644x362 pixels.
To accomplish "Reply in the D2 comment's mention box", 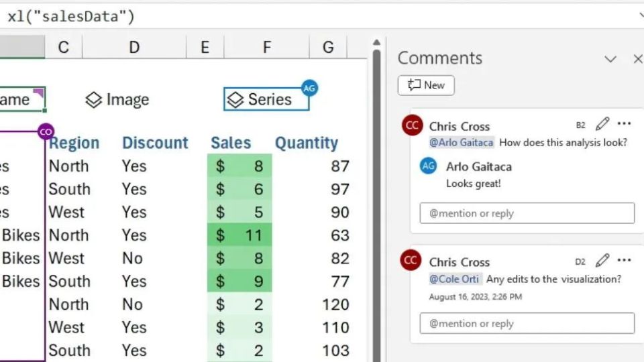I will pos(527,323).
